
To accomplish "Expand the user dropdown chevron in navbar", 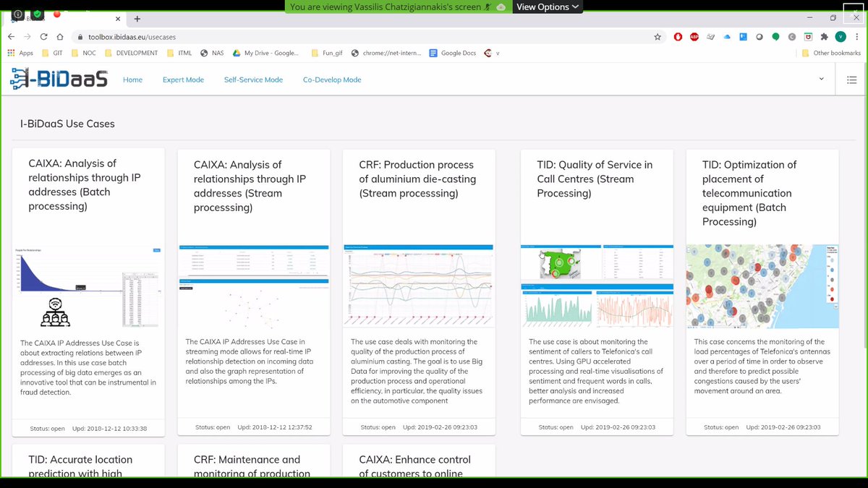I will pyautogui.click(x=821, y=79).
